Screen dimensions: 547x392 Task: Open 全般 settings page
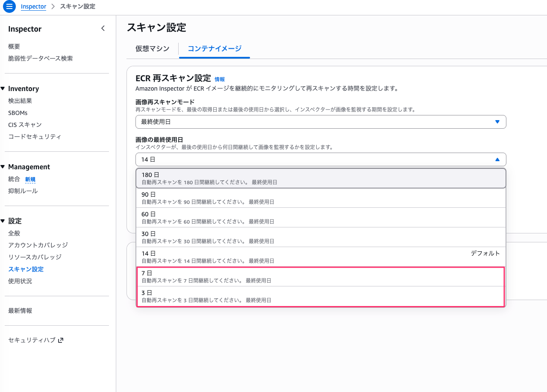tap(14, 233)
